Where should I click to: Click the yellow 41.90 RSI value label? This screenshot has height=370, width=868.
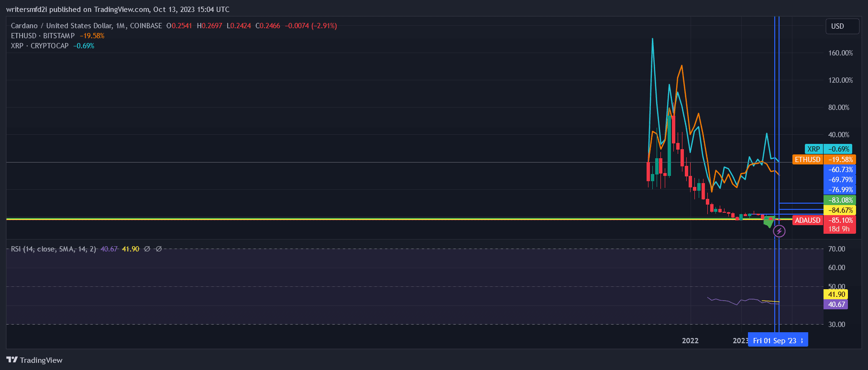click(836, 294)
